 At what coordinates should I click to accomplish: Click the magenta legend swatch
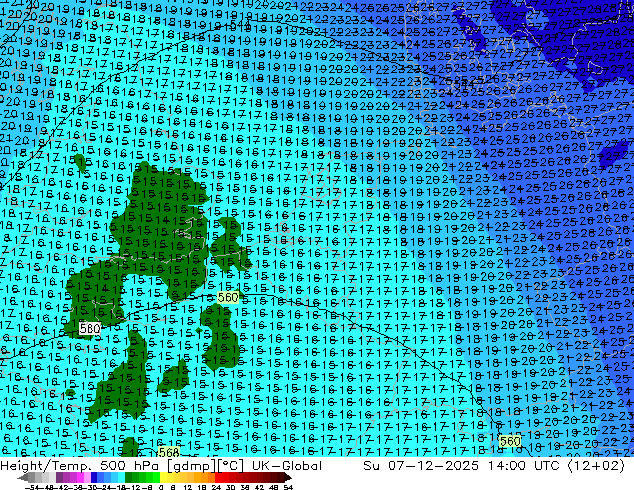pos(80,477)
